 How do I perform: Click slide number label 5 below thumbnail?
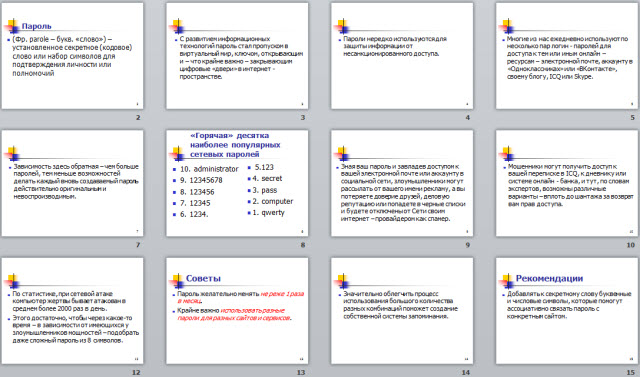click(632, 118)
